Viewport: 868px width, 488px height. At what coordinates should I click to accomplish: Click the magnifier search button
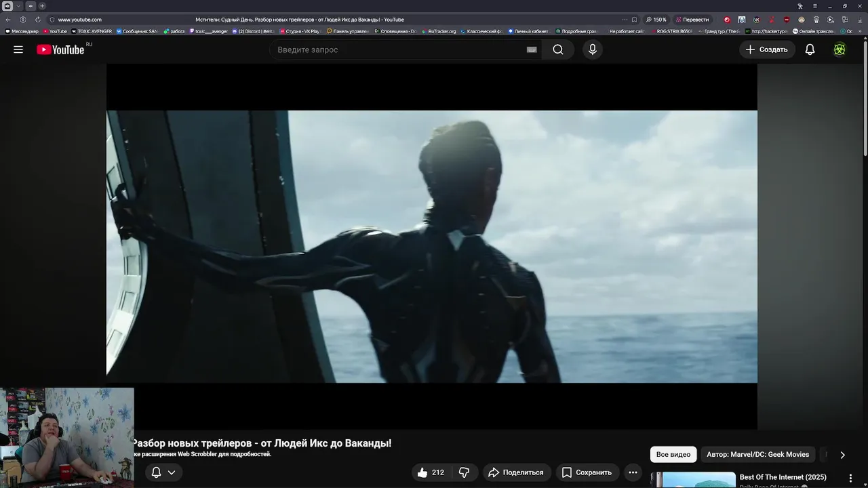[558, 49]
